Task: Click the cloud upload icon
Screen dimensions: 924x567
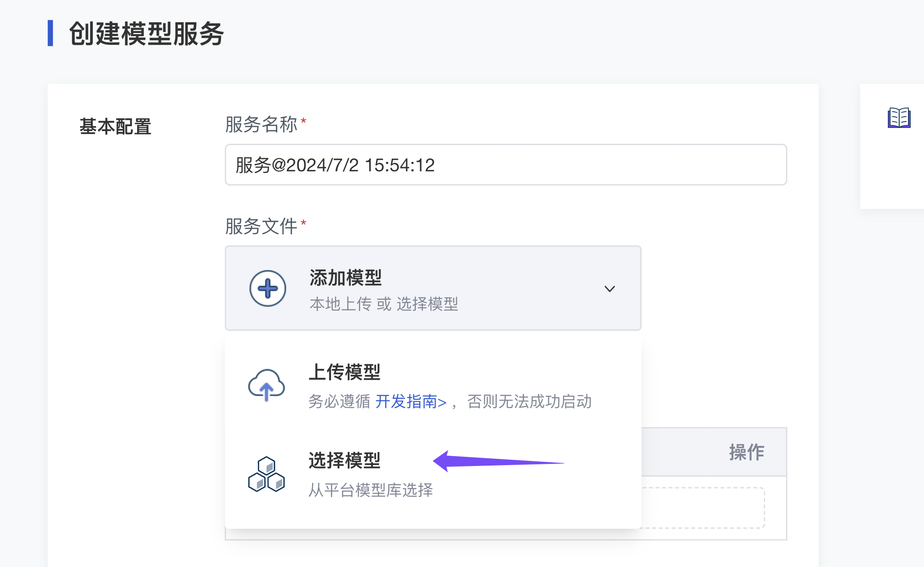Action: (267, 385)
